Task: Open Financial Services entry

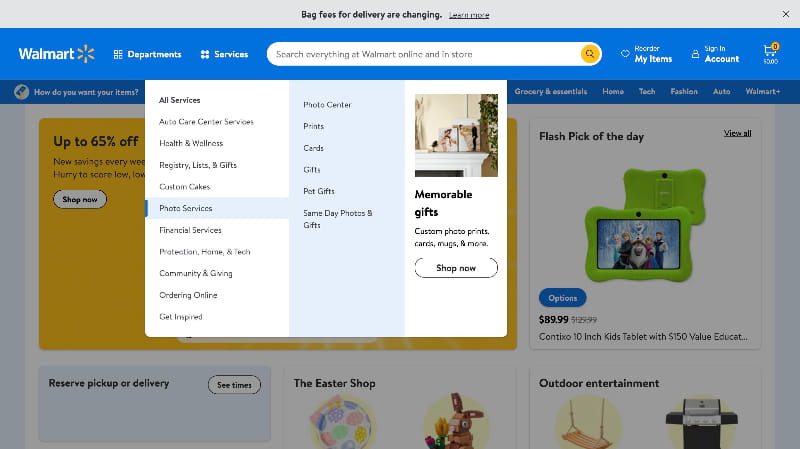Action: [190, 230]
